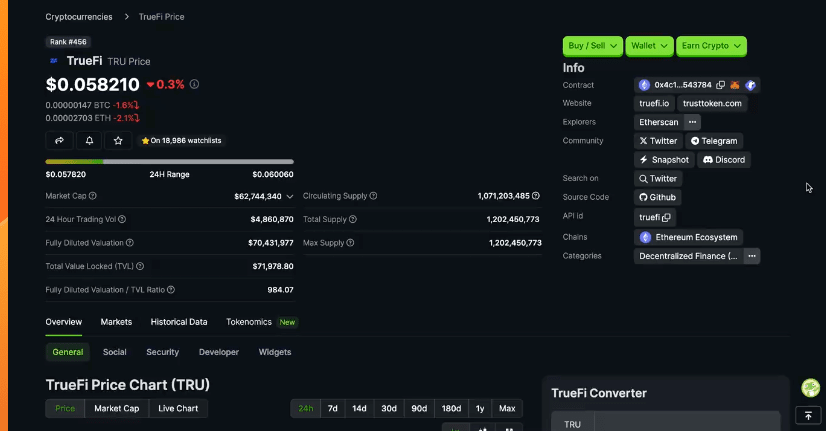Open trusttoken.com website link
The image size is (826, 431).
pyautogui.click(x=712, y=103)
